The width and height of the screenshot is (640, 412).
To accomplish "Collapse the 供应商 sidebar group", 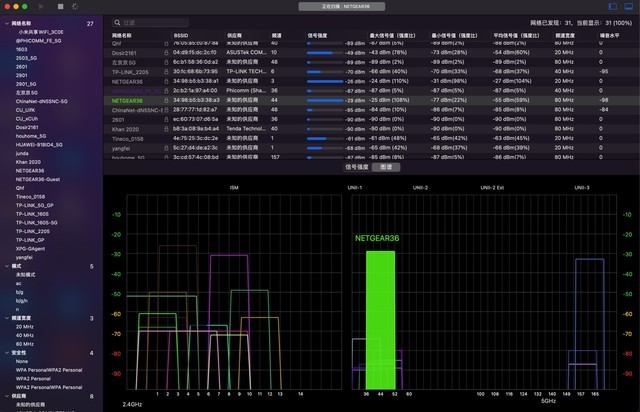I will pyautogui.click(x=7, y=396).
